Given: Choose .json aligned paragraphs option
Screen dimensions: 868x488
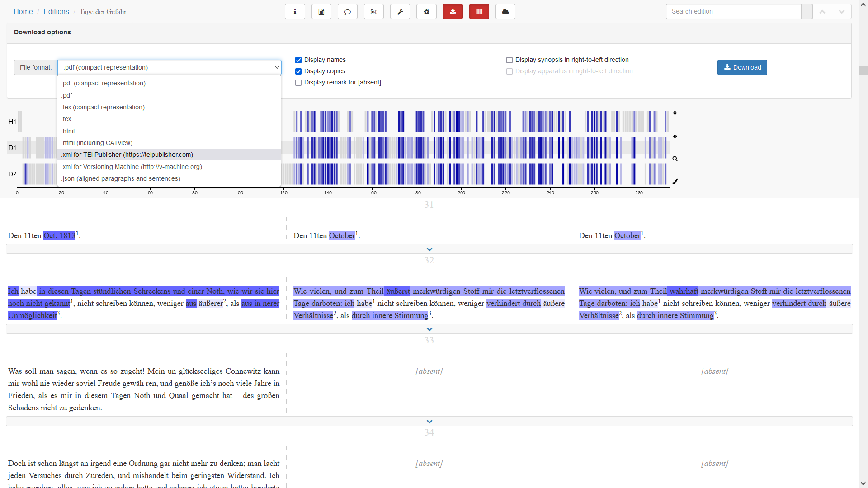Looking at the screenshot, I should coord(121,178).
